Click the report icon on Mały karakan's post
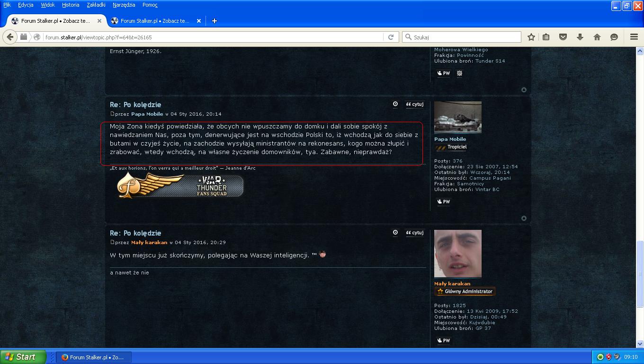The width and height of the screenshot is (644, 364). pos(395,232)
